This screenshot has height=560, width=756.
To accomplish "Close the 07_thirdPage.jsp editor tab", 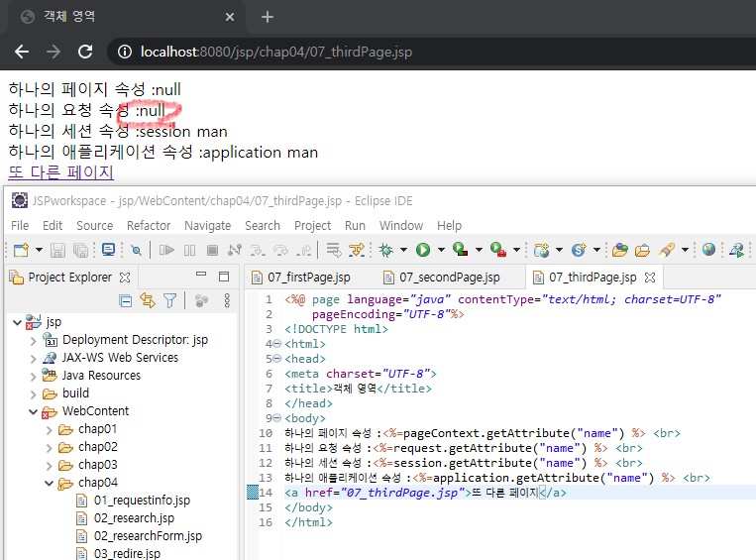I will point(650,278).
